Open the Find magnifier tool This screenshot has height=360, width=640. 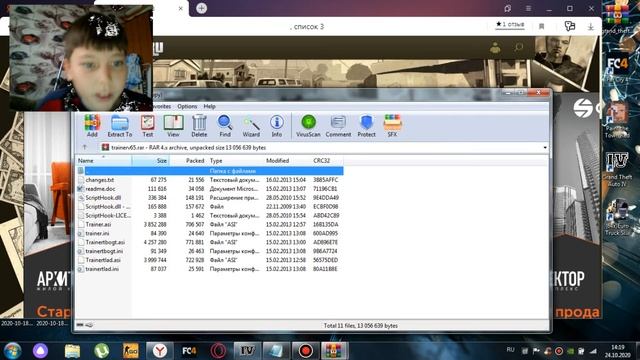225,126
